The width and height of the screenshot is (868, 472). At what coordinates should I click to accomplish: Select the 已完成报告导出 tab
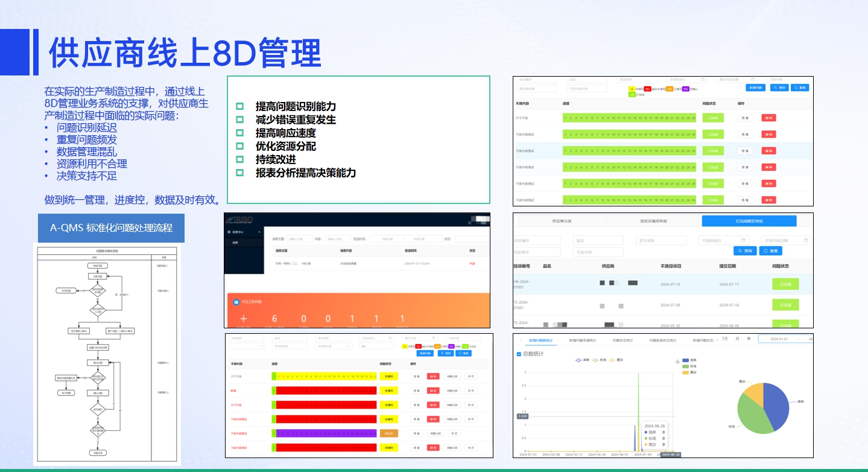[x=749, y=221]
